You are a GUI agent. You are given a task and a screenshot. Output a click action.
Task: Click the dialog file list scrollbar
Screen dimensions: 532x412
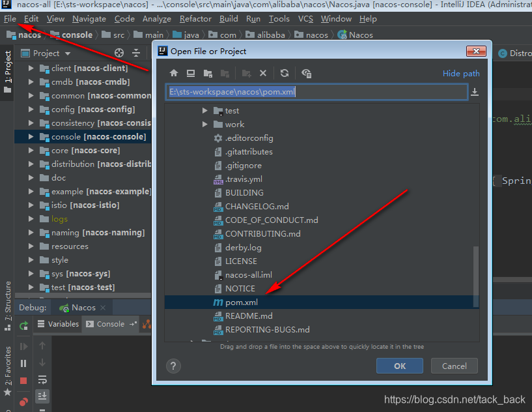(476, 277)
